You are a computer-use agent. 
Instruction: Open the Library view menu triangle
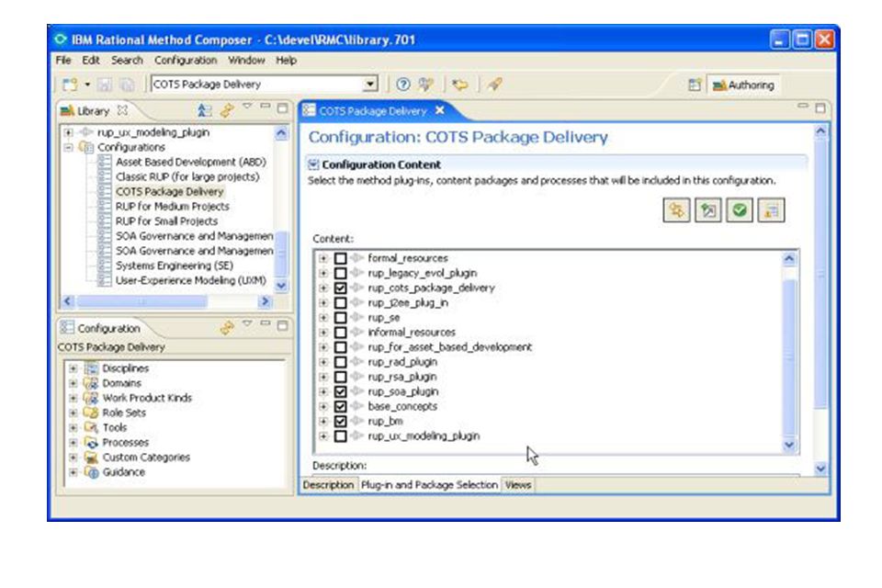(x=247, y=107)
